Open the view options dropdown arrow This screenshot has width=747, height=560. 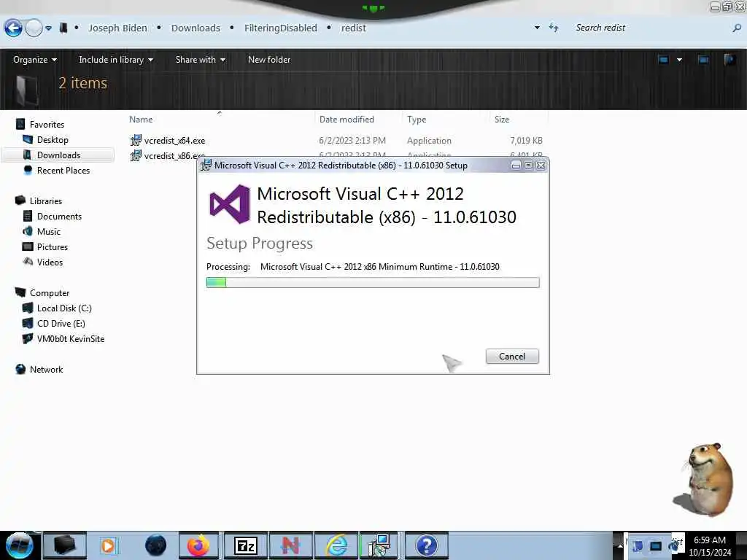(679, 60)
